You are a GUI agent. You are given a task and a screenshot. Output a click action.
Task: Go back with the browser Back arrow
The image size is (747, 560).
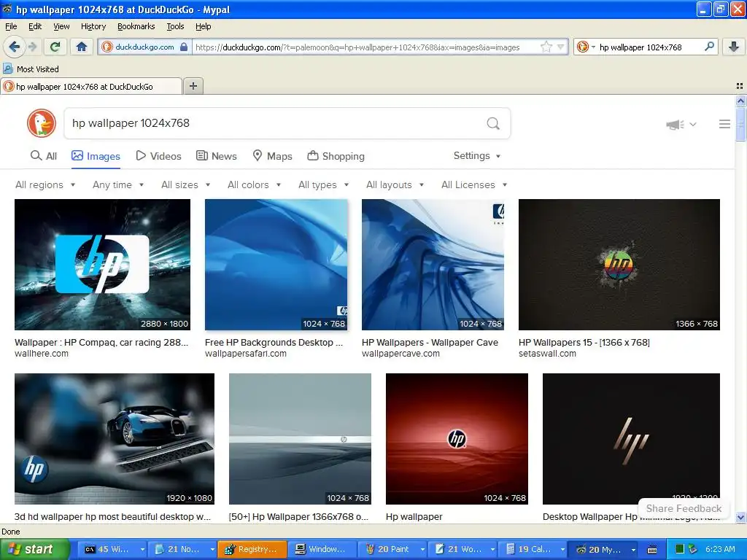(x=14, y=47)
